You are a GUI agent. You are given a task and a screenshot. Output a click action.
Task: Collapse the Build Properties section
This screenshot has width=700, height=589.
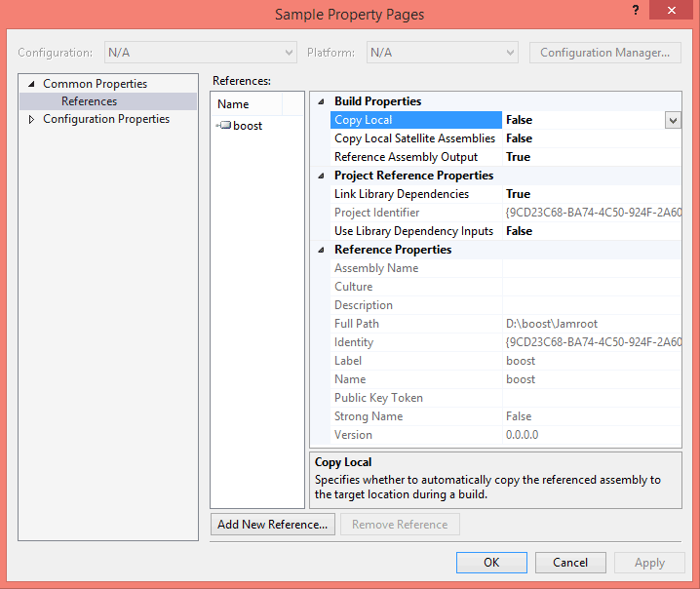coord(321,101)
